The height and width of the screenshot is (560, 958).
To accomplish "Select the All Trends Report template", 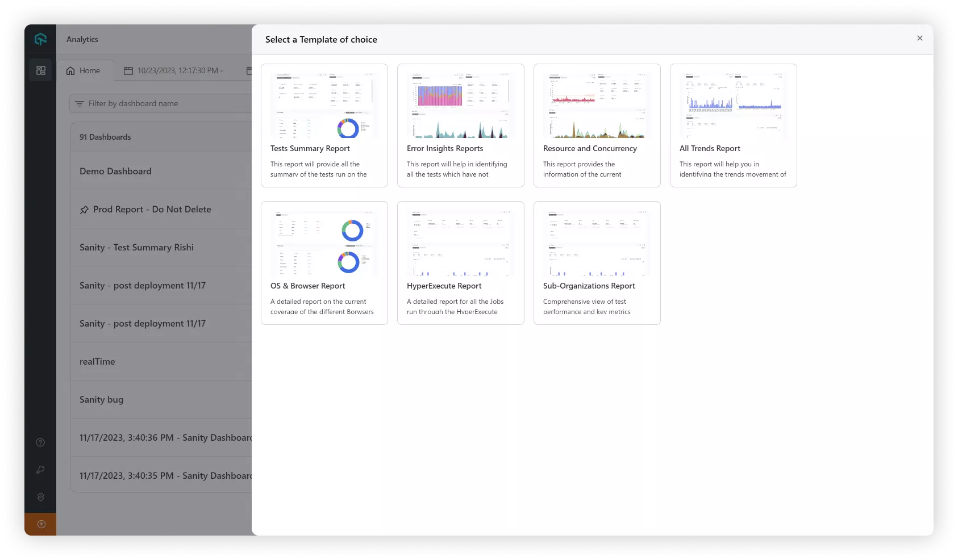I will (x=733, y=126).
